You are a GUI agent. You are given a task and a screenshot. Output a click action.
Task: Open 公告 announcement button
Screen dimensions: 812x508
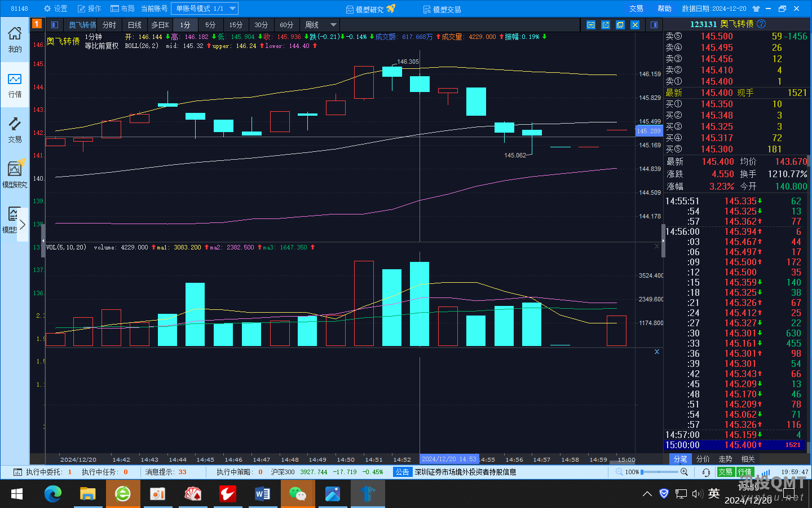tap(402, 472)
